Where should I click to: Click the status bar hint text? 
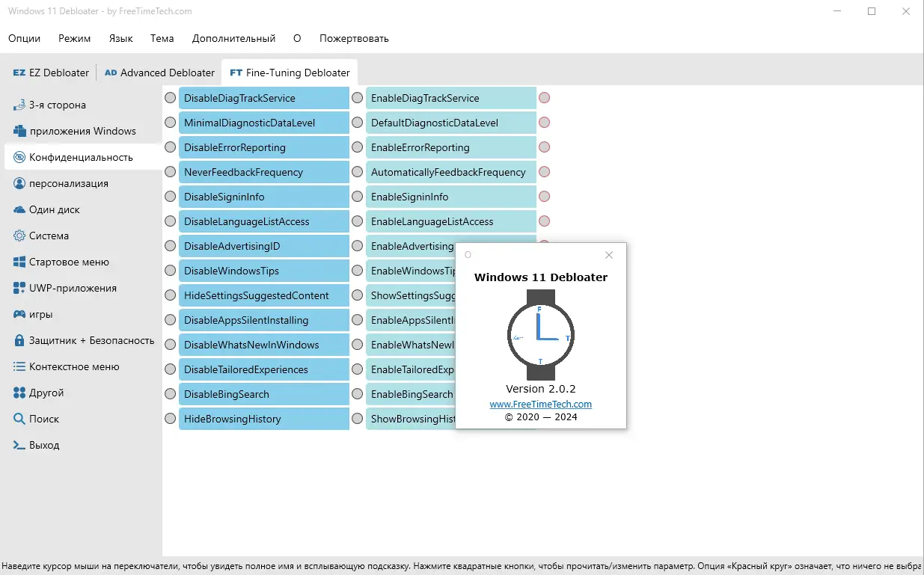point(462,567)
